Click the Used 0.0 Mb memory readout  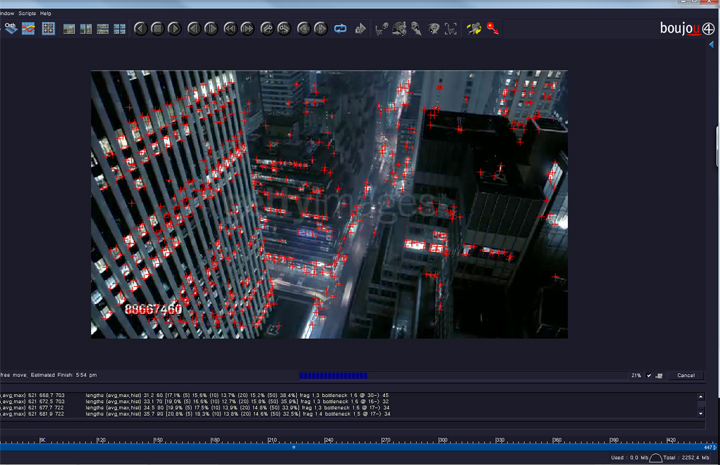[629, 458]
